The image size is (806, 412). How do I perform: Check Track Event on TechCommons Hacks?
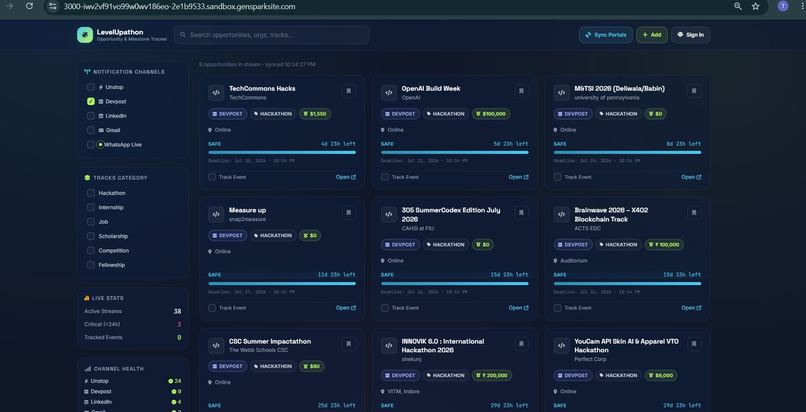(x=212, y=177)
